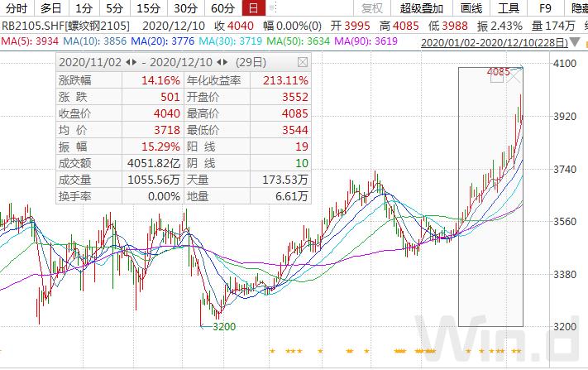Close the selection box with its X icon

tap(515, 77)
